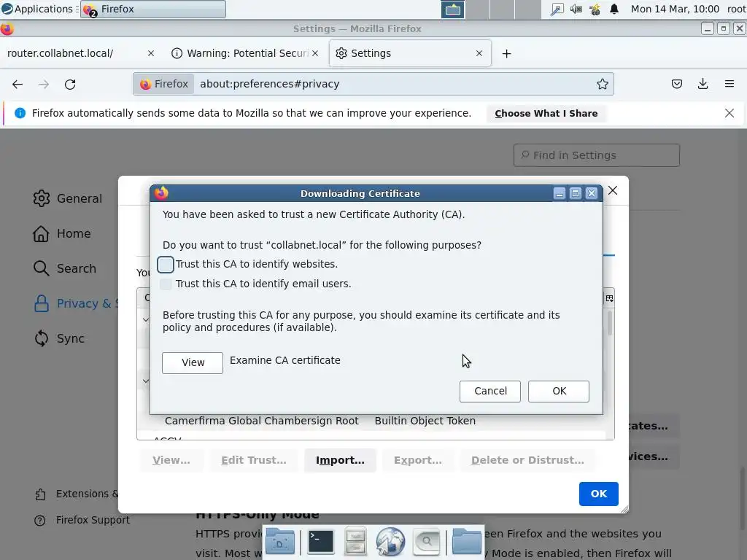Open Privacy & Security settings category
Viewport: 747px width, 560px height.
pyautogui.click(x=75, y=304)
